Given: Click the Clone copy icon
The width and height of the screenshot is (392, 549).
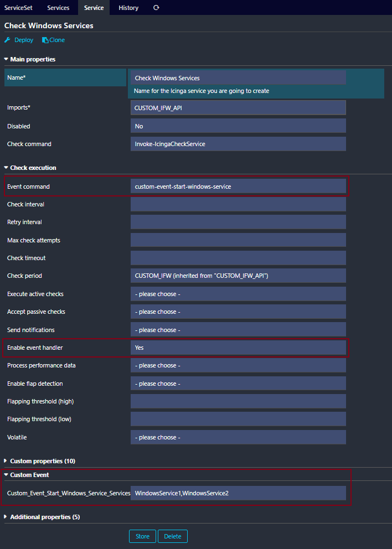Looking at the screenshot, I should (x=45, y=40).
